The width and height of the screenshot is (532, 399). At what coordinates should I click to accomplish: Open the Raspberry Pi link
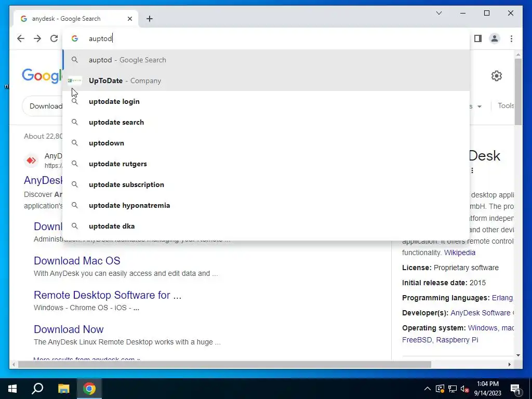[x=457, y=340]
